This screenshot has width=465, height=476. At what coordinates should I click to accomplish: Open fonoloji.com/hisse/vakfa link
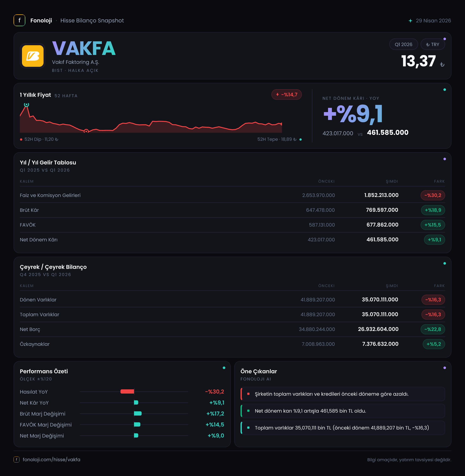pos(52,459)
